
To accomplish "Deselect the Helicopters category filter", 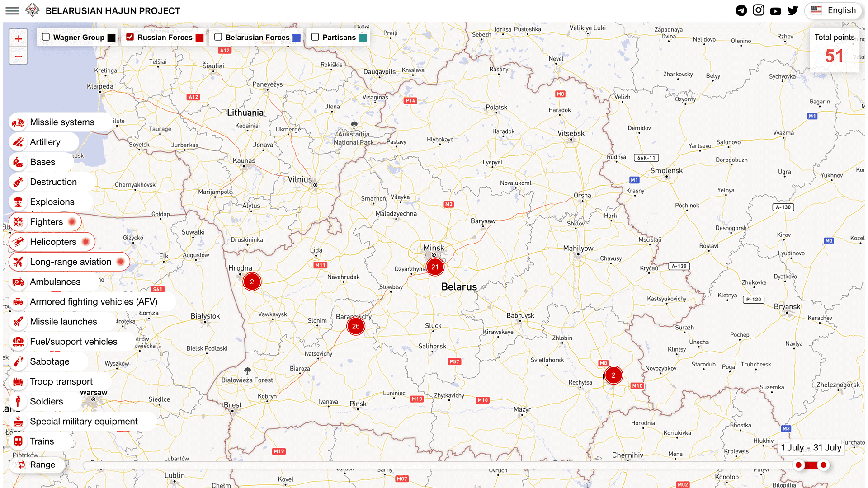I will tap(52, 242).
